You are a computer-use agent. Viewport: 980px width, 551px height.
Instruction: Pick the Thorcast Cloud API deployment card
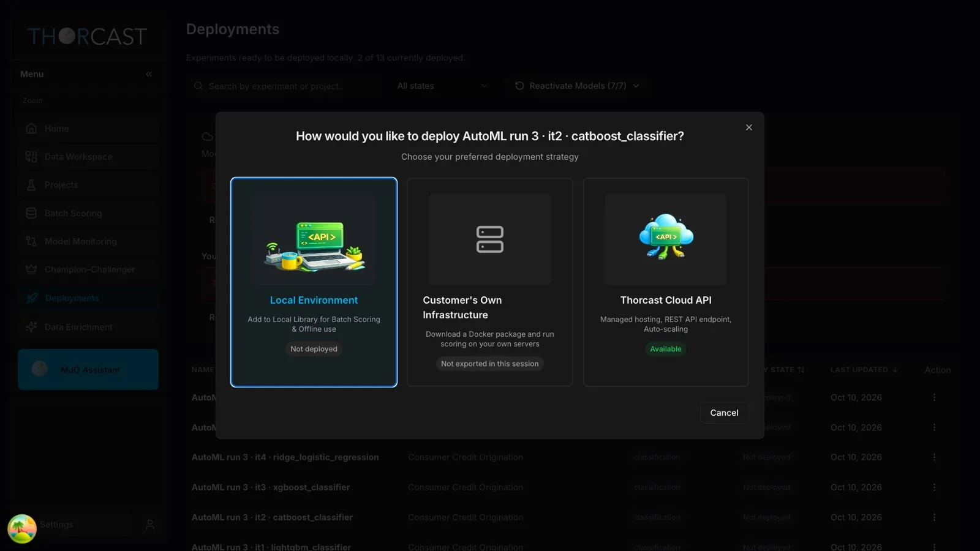666,282
